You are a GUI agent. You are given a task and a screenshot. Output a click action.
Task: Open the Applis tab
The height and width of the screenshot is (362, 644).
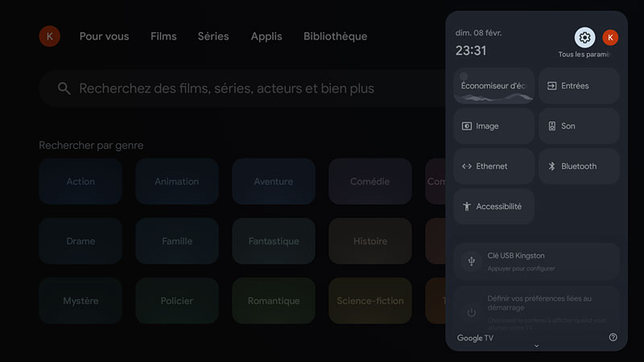pos(266,36)
